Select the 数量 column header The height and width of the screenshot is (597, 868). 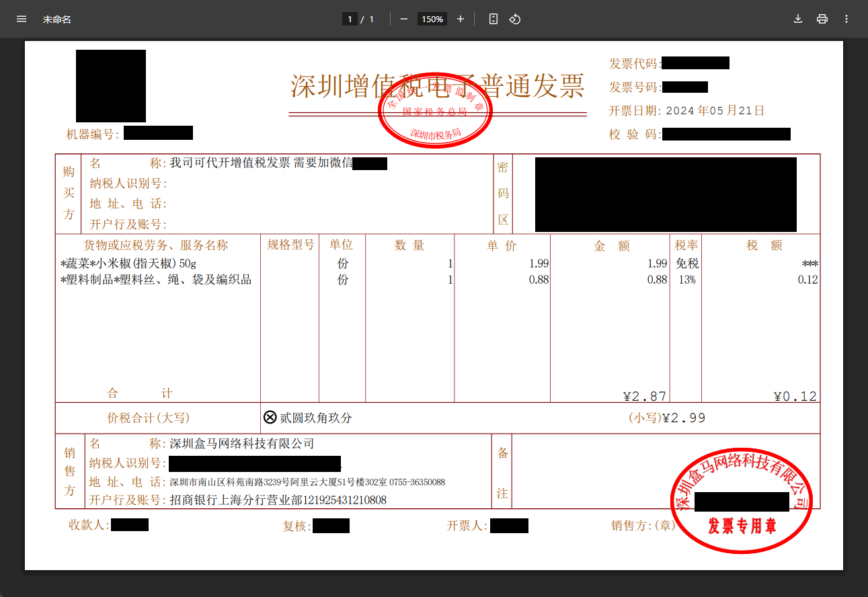click(409, 246)
